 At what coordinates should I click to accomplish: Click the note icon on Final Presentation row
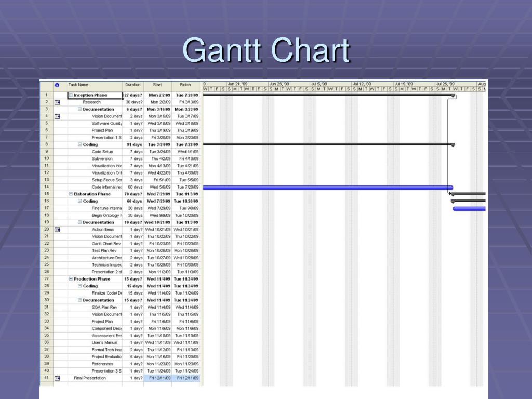point(57,378)
